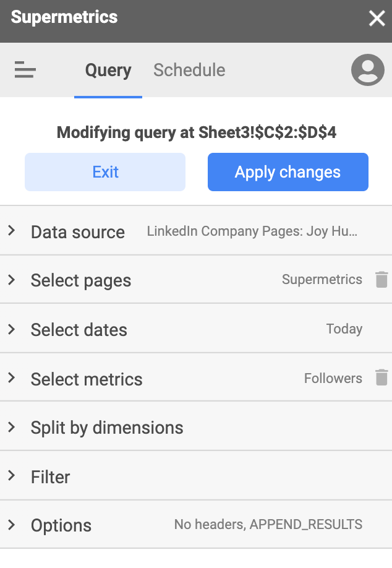
Task: Expand the Select metrics chevron
Action: [12, 377]
